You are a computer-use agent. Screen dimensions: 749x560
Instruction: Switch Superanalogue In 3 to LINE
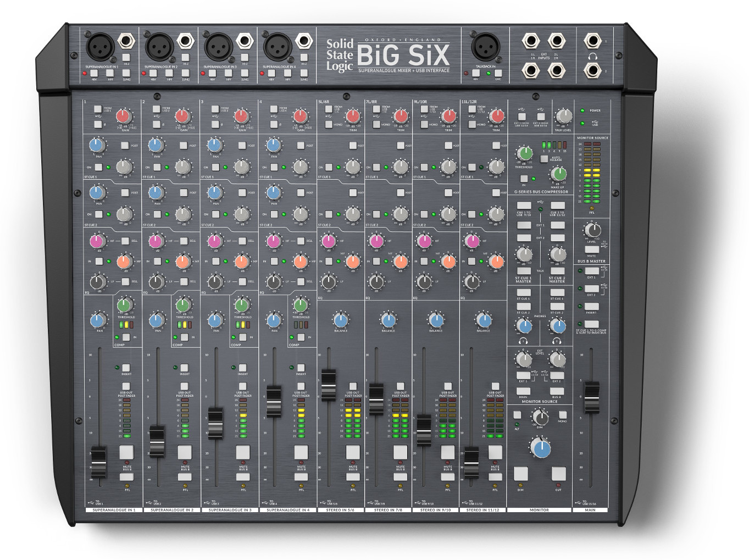245,73
